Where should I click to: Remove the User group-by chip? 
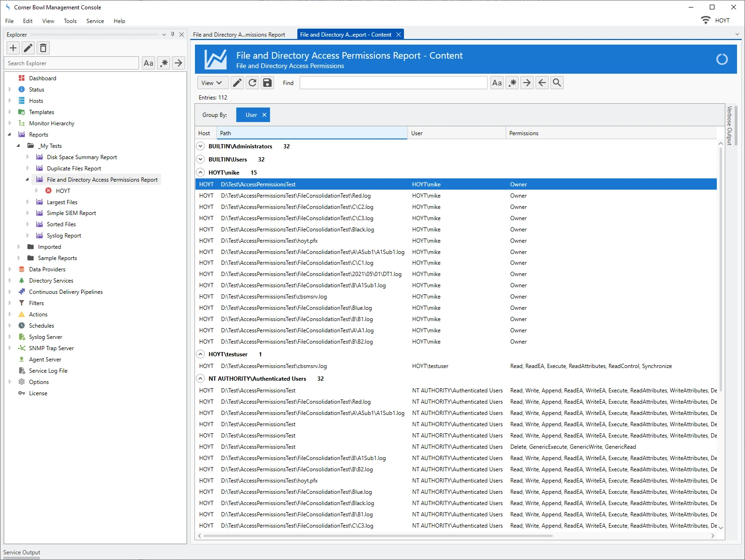(264, 115)
